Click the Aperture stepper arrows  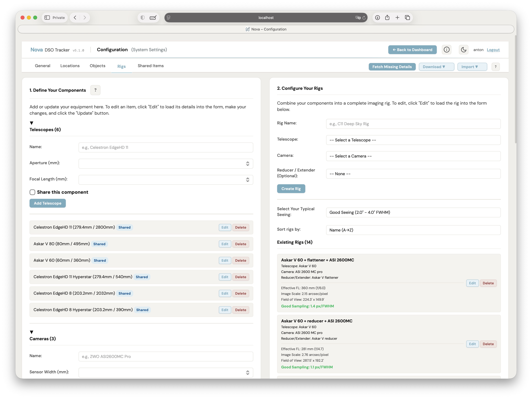247,164
